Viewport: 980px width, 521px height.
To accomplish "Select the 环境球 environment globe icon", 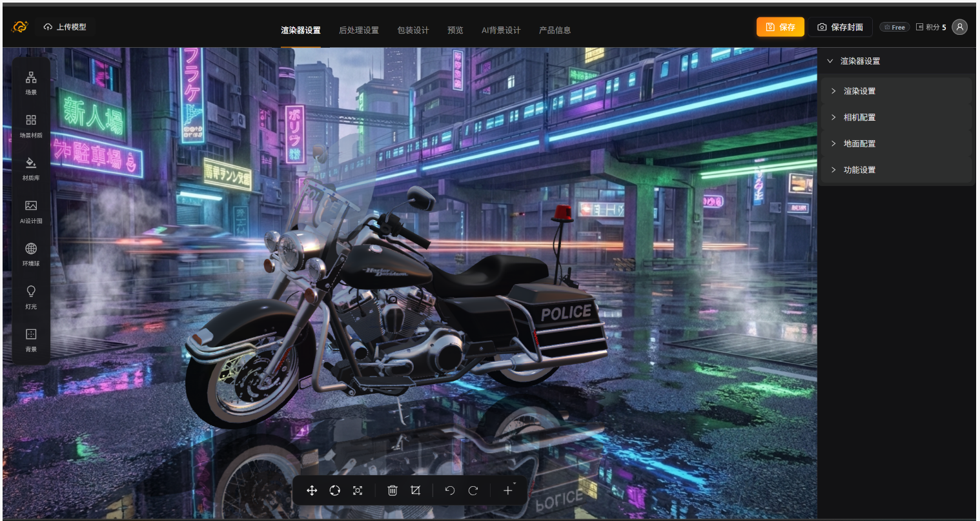I will click(x=31, y=253).
